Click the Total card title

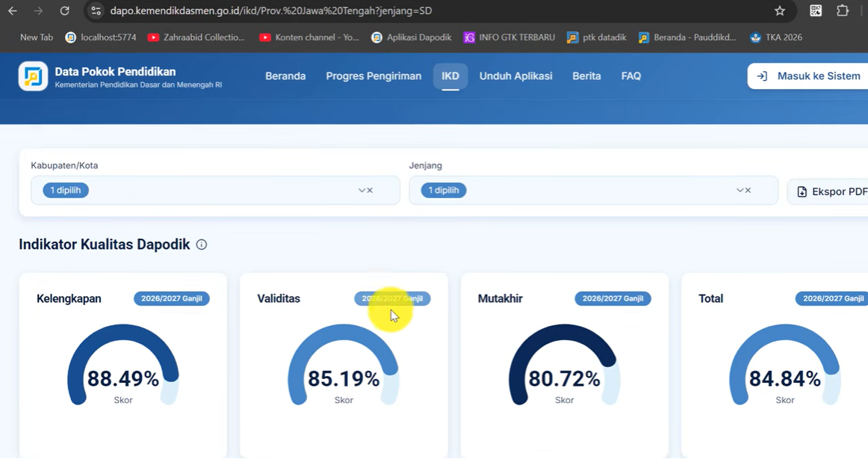tap(711, 298)
